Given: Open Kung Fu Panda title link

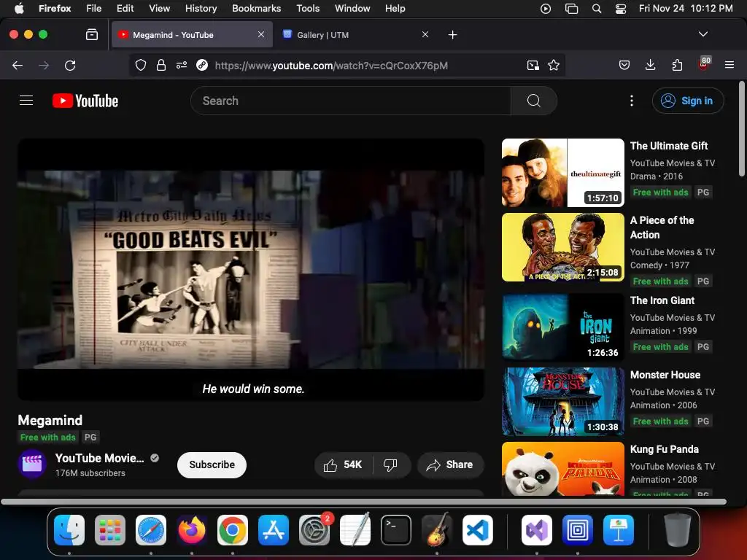Looking at the screenshot, I should (x=664, y=449).
